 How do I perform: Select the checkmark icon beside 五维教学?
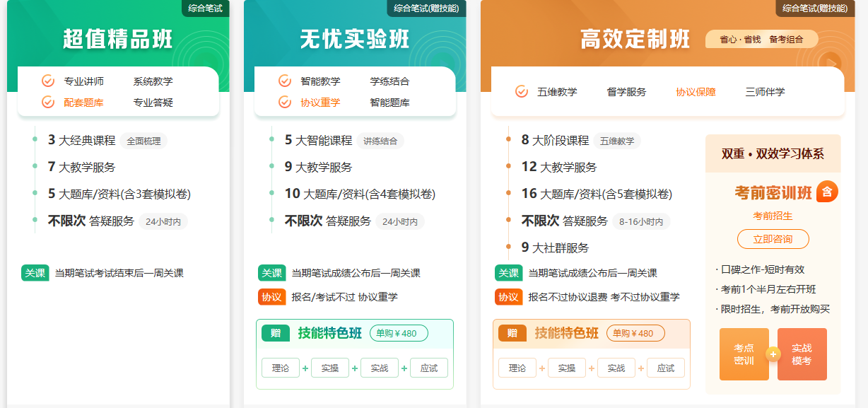(x=522, y=90)
